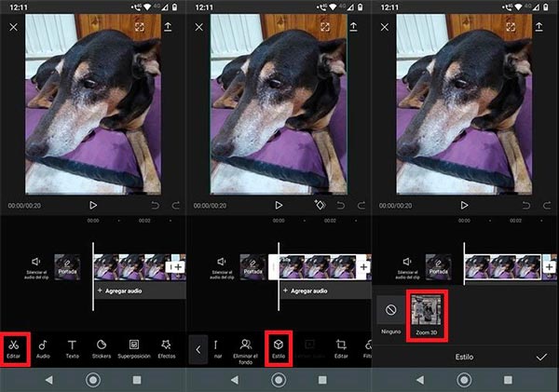Edit the Portada cover in left screen
Viewport: 559px width, 392px height.
pyautogui.click(x=67, y=267)
